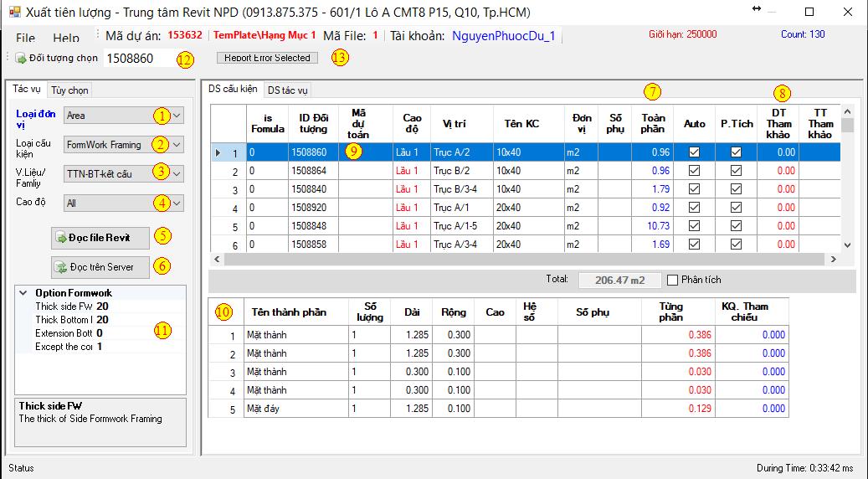Open the File menu
868x479 pixels.
(25, 38)
